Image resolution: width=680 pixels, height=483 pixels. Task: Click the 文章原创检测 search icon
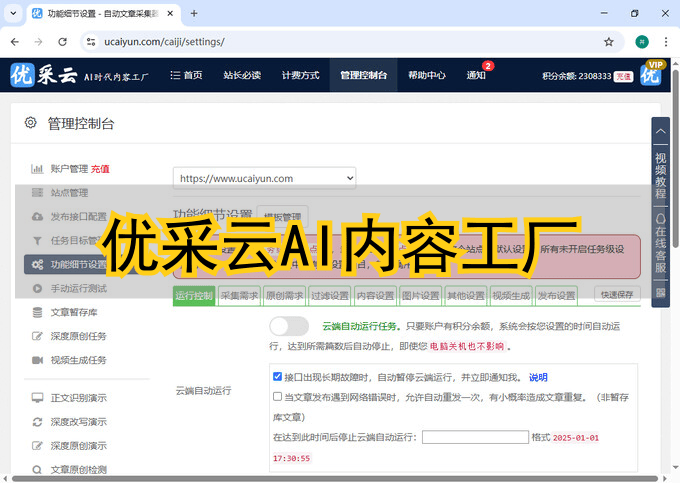pyautogui.click(x=37, y=469)
